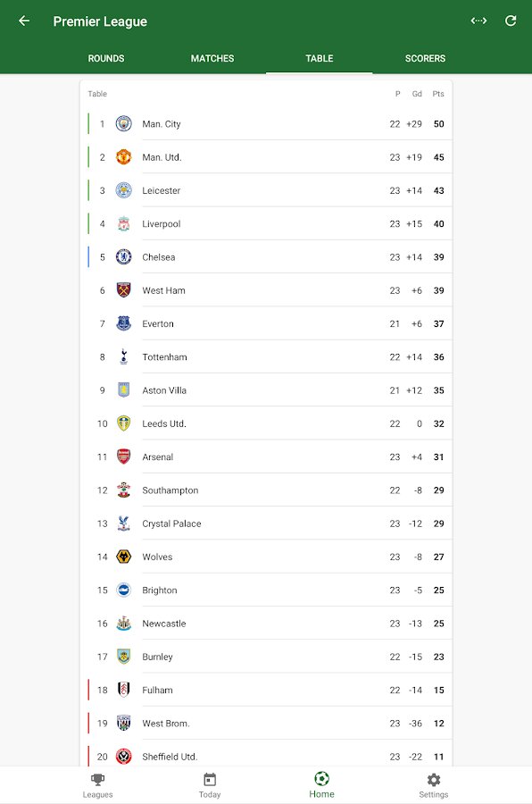Open the Fulham row in relegation zone
The height and width of the screenshot is (804, 532).
click(x=266, y=691)
